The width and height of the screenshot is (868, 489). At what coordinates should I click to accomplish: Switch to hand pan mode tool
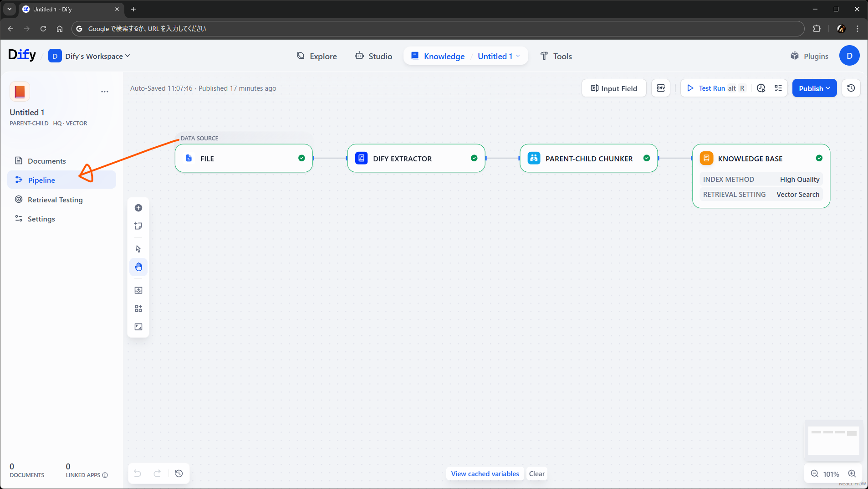coord(138,267)
